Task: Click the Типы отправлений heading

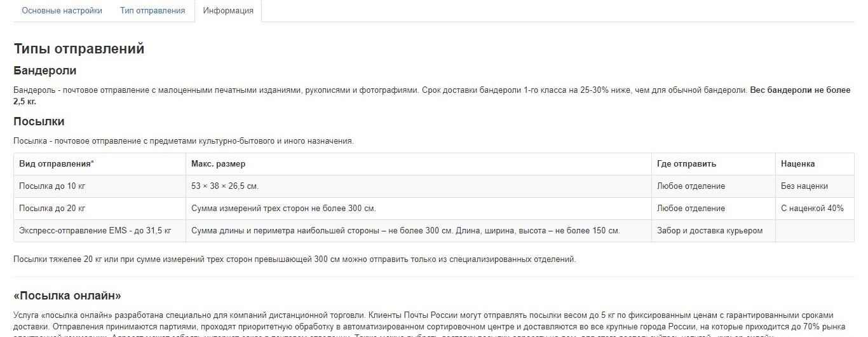Action: (x=79, y=49)
